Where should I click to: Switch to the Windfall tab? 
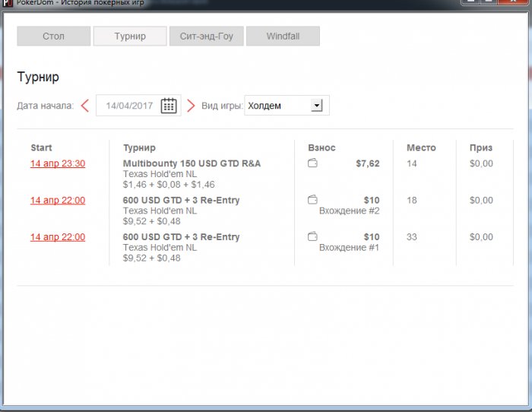(x=283, y=36)
